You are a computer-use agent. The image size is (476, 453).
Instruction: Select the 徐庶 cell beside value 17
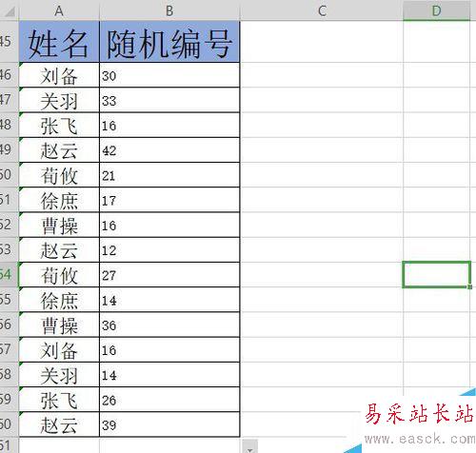click(59, 200)
